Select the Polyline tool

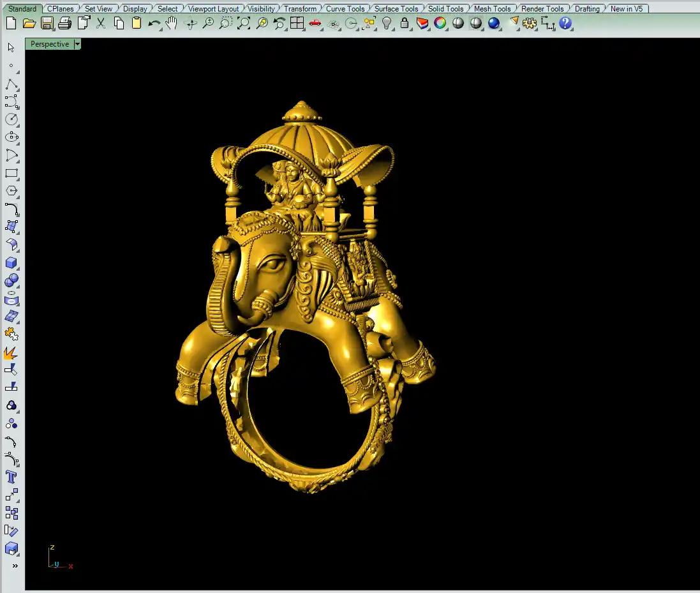point(11,84)
